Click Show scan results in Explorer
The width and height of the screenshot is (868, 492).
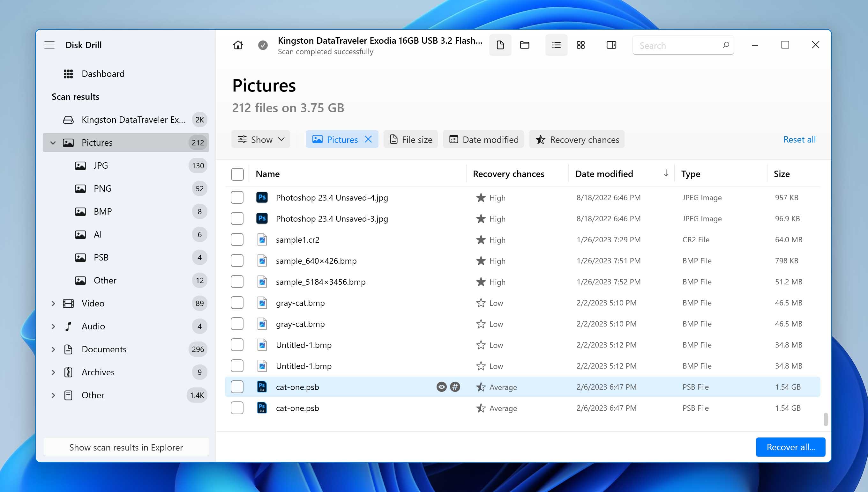[126, 447]
